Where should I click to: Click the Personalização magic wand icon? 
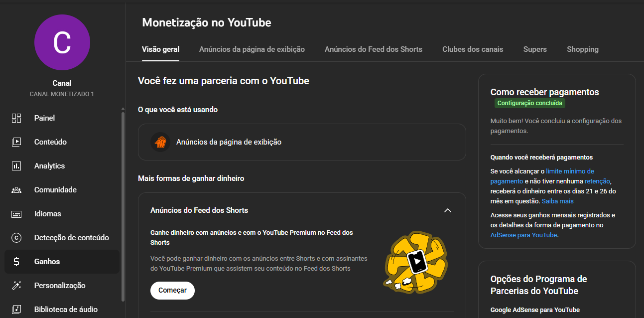(x=16, y=286)
